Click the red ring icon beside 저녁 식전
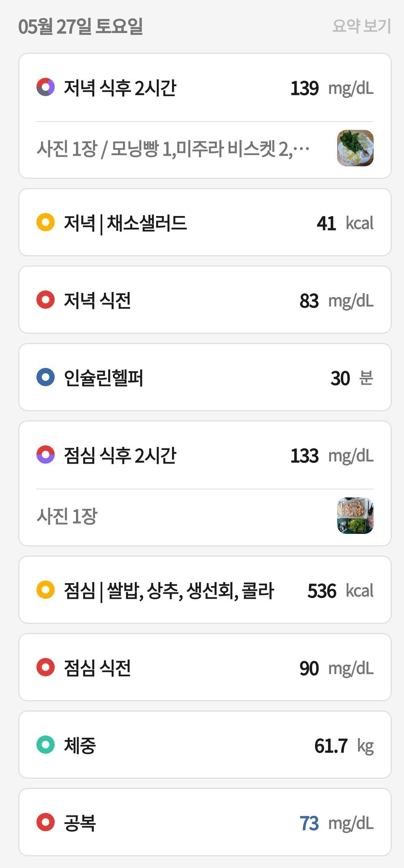This screenshot has height=868, width=404. (x=46, y=300)
